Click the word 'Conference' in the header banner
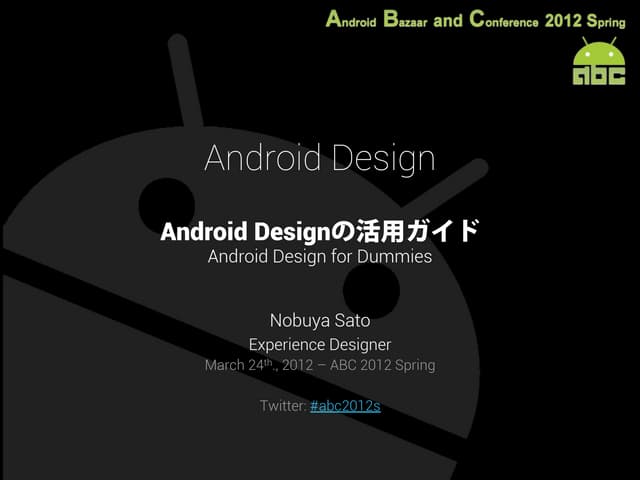 (504, 20)
